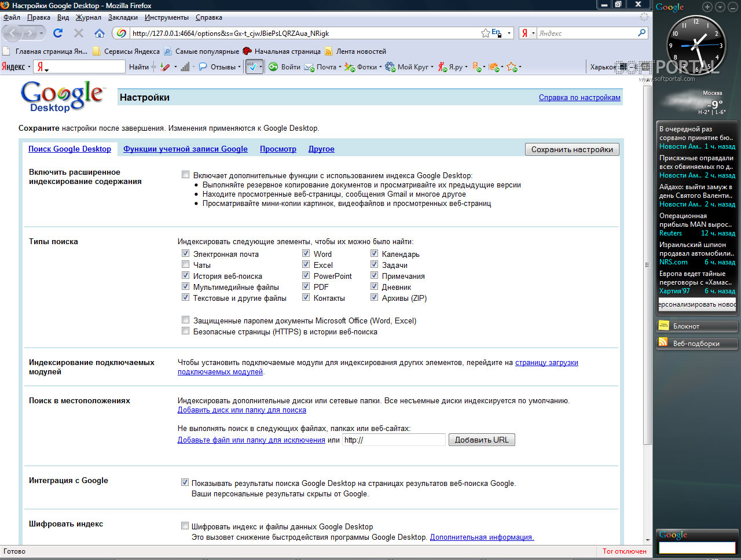Toggle the Календарь checkbox
The width and height of the screenshot is (741, 560).
point(374,253)
